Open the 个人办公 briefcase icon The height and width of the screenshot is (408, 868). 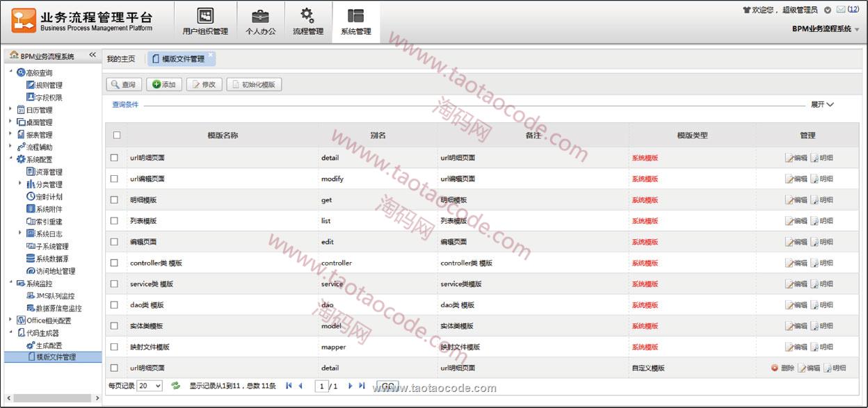(260, 16)
